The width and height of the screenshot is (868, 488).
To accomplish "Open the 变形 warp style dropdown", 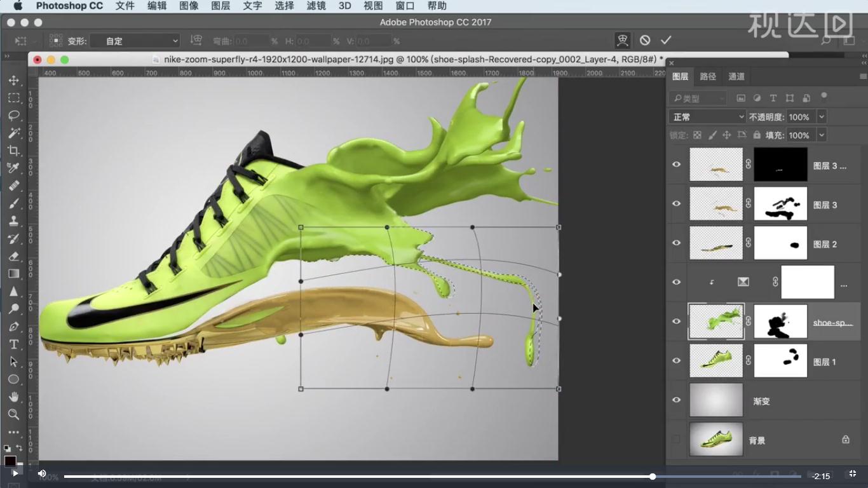I will 135,41.
